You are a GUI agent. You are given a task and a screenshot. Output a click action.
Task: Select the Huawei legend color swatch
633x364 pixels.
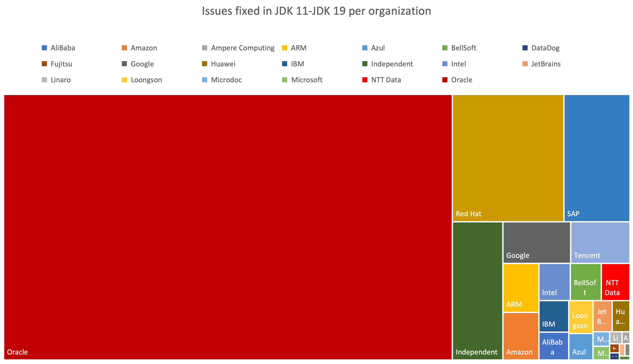point(205,64)
